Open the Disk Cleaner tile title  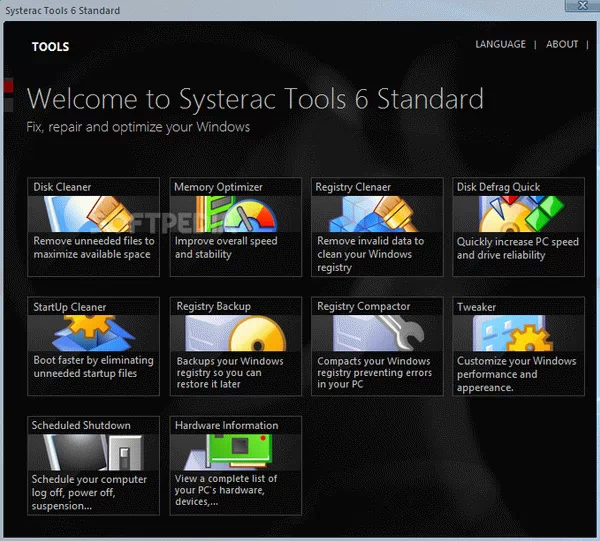[62, 187]
